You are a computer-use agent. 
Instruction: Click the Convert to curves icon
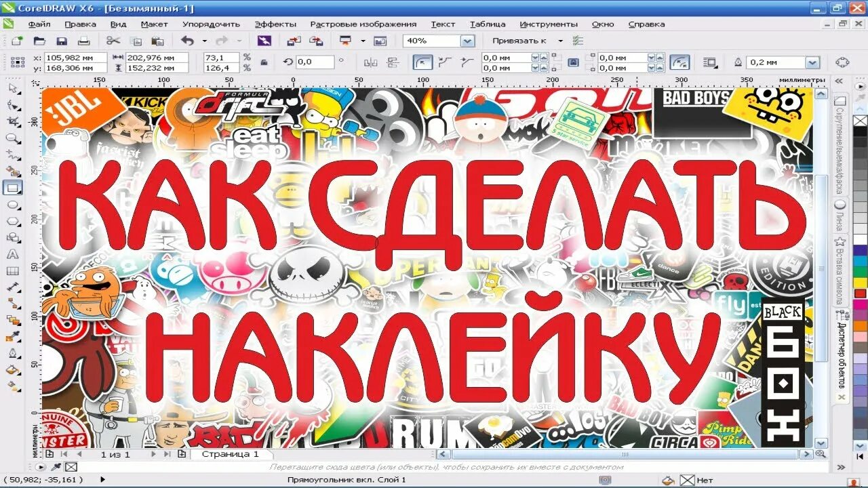point(842,62)
